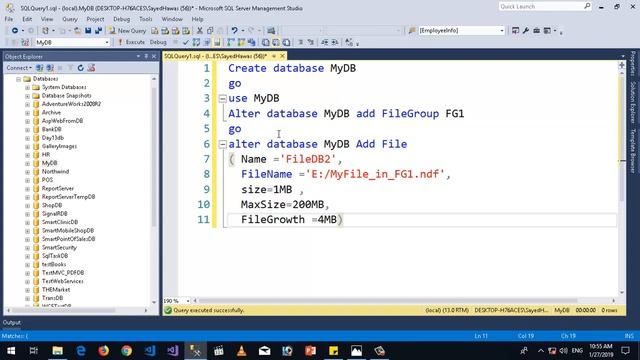Click the Cut scissors icon
Image resolution: width=640 pixels, height=360 pixels.
tap(200, 31)
